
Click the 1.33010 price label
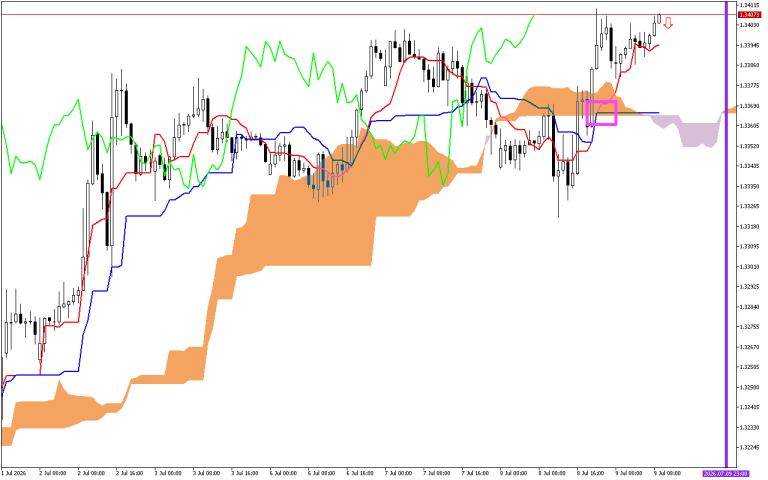pos(749,266)
